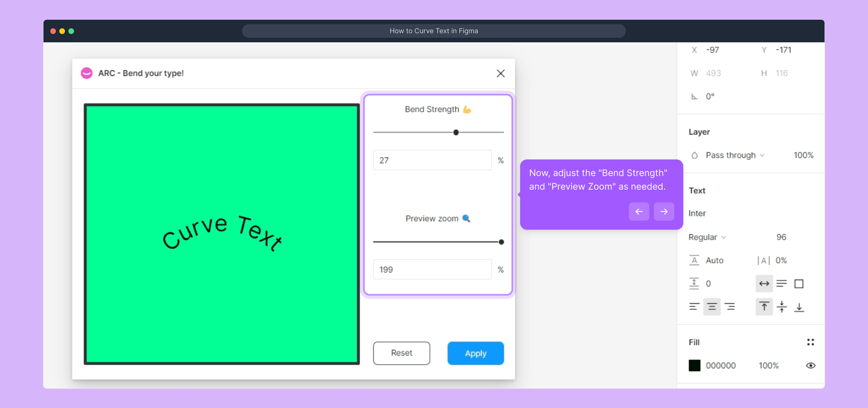The image size is (868, 408).
Task: Click Bend Strength slider handle
Action: pos(456,133)
